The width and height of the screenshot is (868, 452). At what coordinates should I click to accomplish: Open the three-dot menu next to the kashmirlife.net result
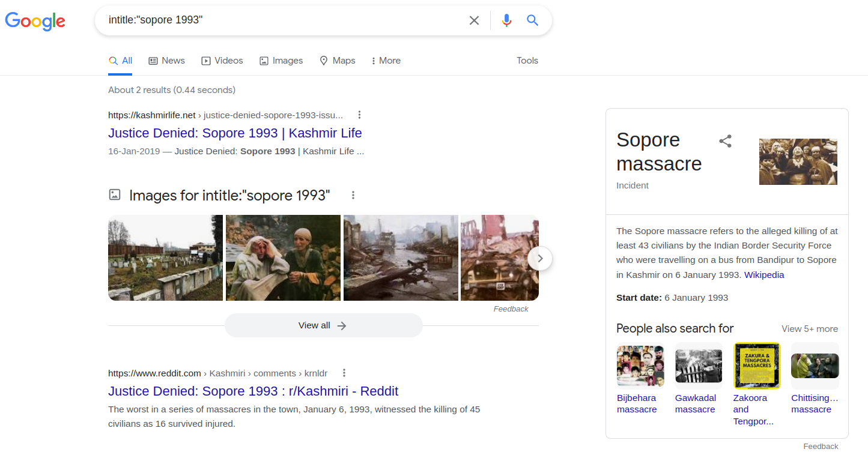[359, 115]
